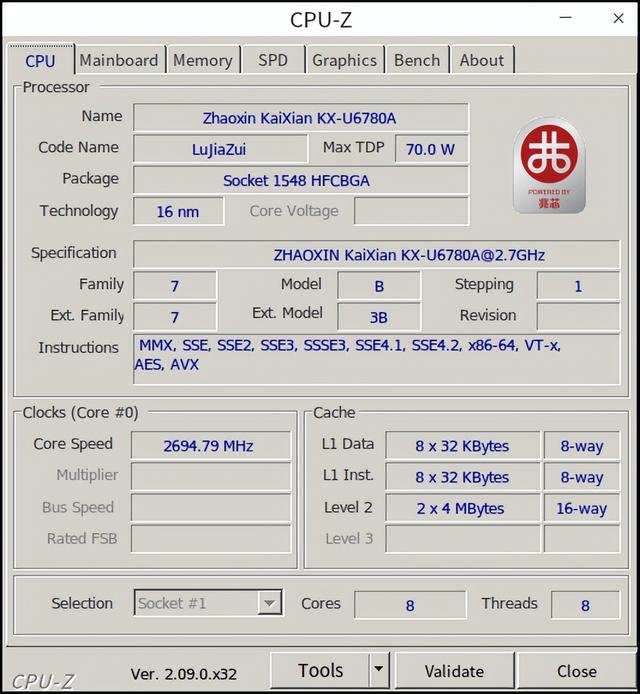
Task: Click the empty Level 3 size field
Action: click(463, 539)
